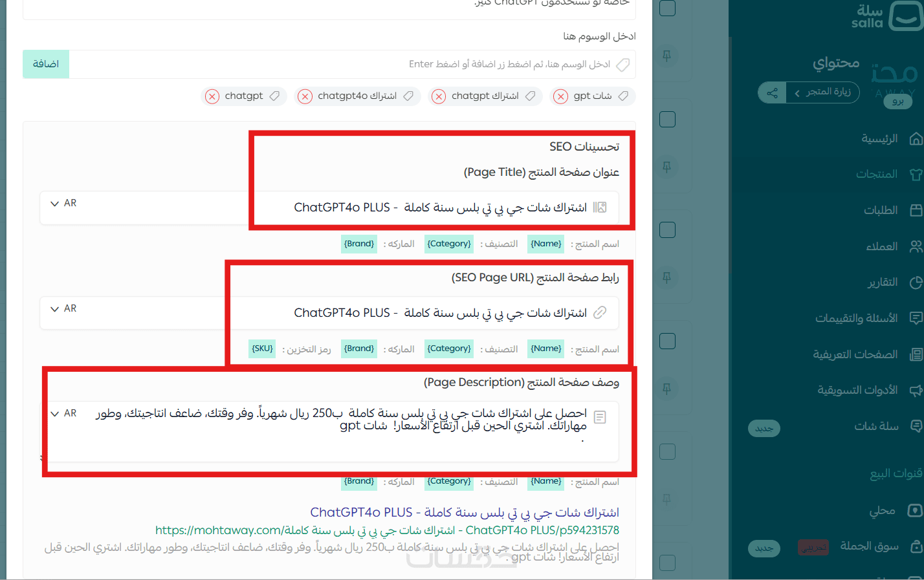Screen dimensions: 924x580
Task: Click into the SEO Page URL input field
Action: [x=329, y=313]
